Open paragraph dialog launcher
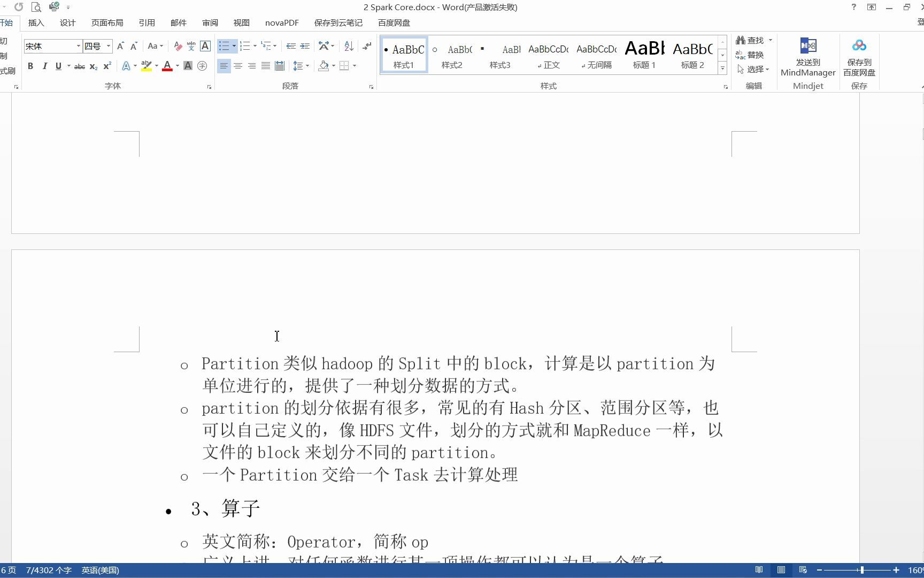Screen dimensions: 924x578 coord(371,87)
